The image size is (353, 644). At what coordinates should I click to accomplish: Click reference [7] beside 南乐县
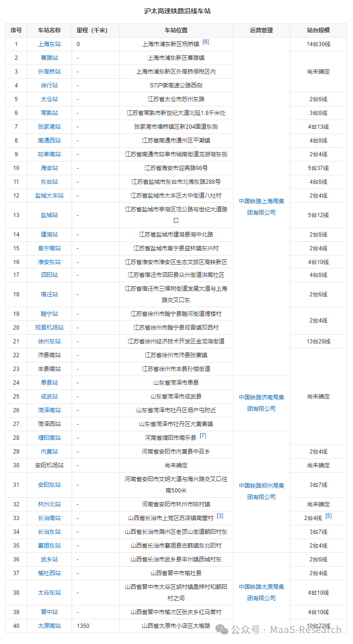coord(203,436)
